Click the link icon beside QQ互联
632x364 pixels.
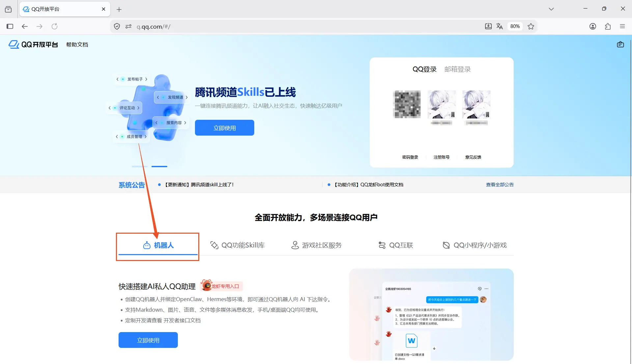382,245
